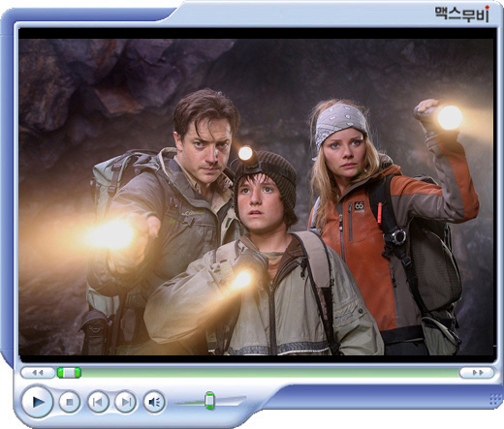Screen dimensions: 504x429
Task: Stop the video with the Stop button
Action: click(70, 402)
